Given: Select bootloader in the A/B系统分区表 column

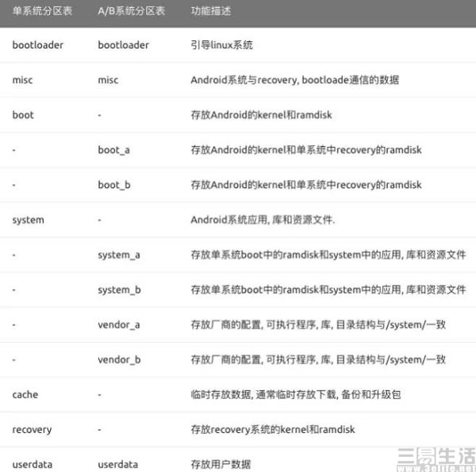Looking at the screenshot, I should click(x=123, y=45).
